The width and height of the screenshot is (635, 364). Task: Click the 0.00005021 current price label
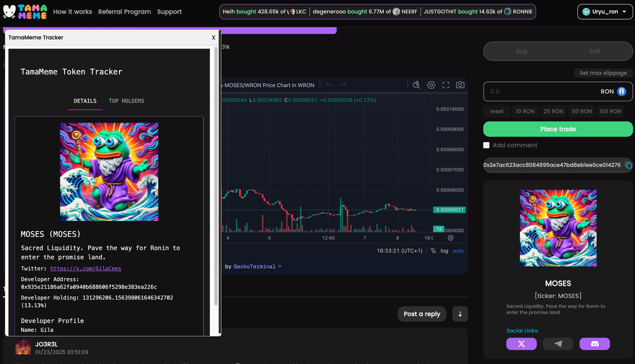[x=449, y=210]
